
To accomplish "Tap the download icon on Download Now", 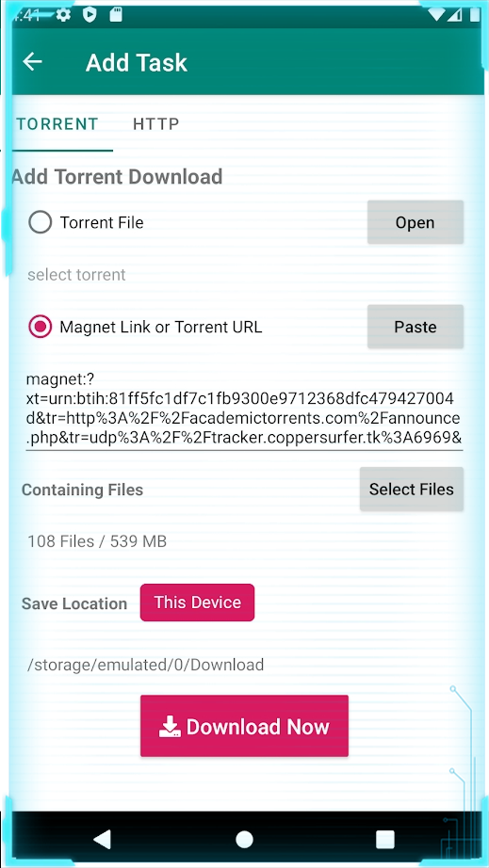I will 170,726.
